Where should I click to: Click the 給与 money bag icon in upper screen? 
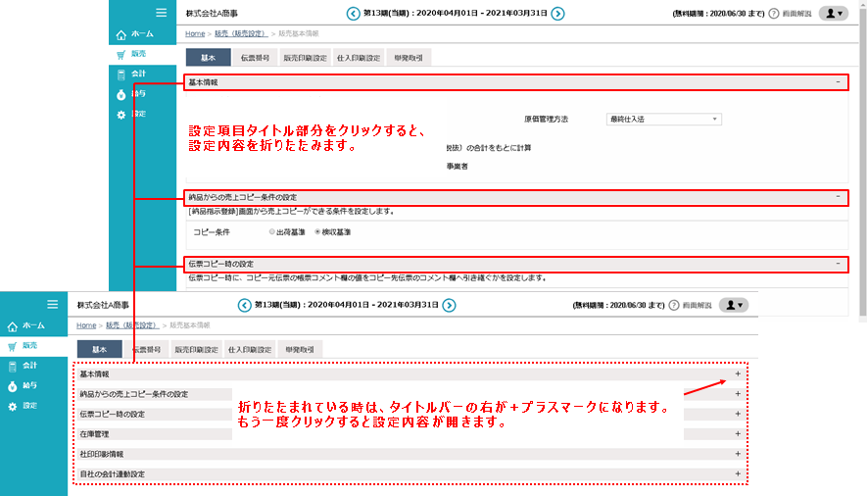click(121, 94)
